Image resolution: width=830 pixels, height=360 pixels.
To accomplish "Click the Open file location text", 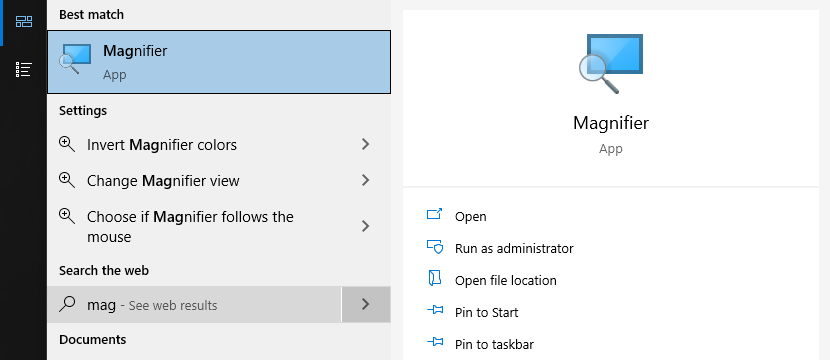I will (x=506, y=281).
